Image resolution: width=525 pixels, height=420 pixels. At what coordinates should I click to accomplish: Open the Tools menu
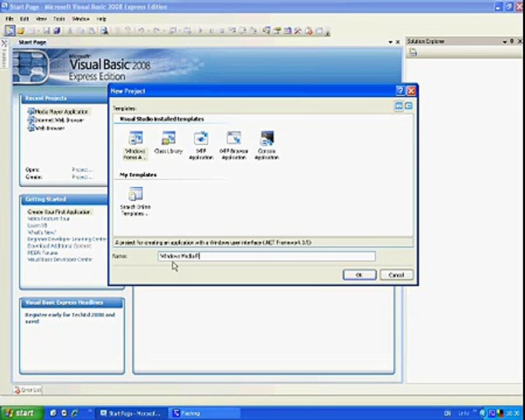point(59,19)
